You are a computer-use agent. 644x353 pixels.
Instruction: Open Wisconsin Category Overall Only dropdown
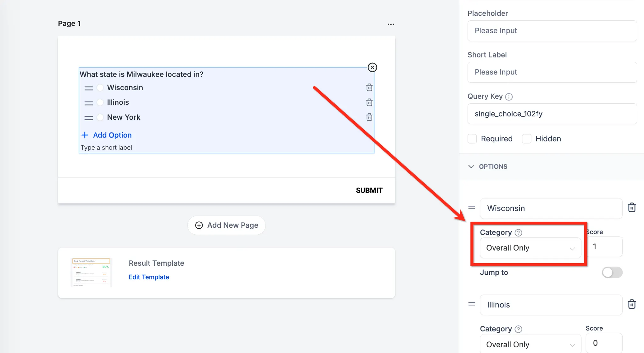(x=530, y=248)
